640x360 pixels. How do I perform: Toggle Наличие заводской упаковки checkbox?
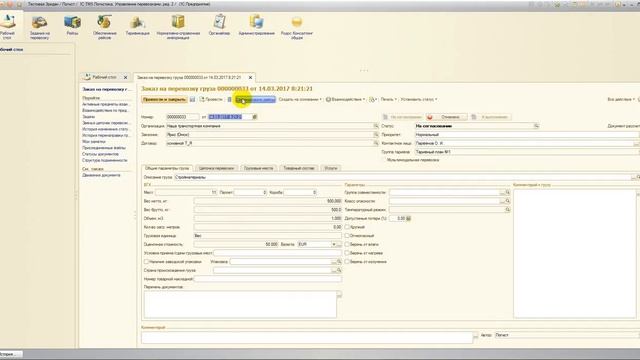(146, 261)
